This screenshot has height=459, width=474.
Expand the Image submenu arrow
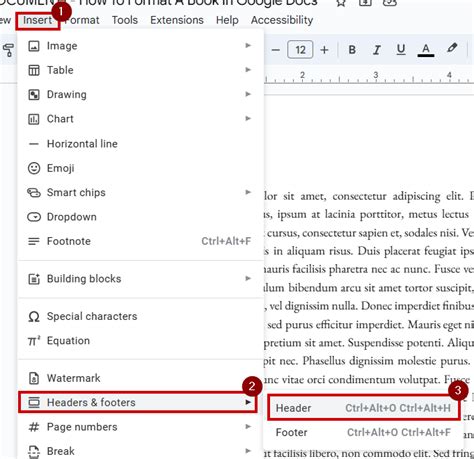point(248,45)
